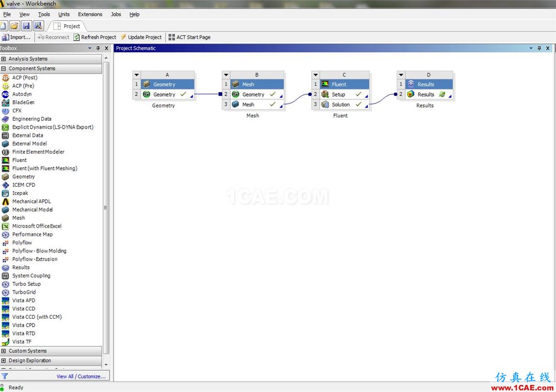
Task: Collapse the Component Systems section
Action: (x=4, y=68)
